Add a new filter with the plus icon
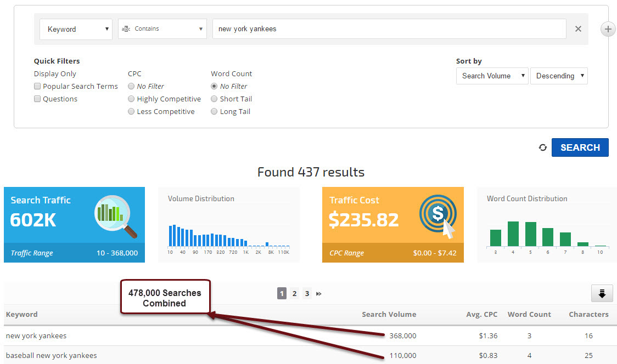The image size is (617, 364). coord(608,29)
